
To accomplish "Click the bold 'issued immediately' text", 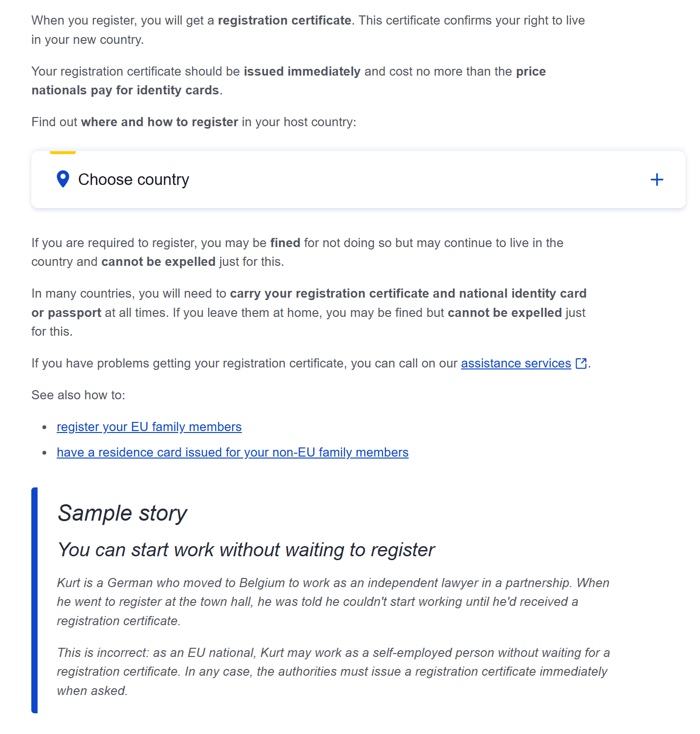I will pyautogui.click(x=302, y=72).
